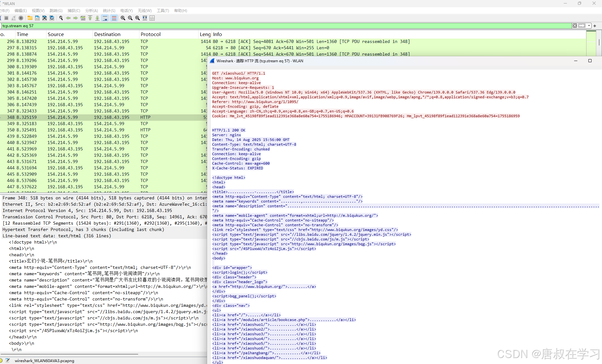
Task: Sort by Destination column header
Action: [x=116, y=34]
